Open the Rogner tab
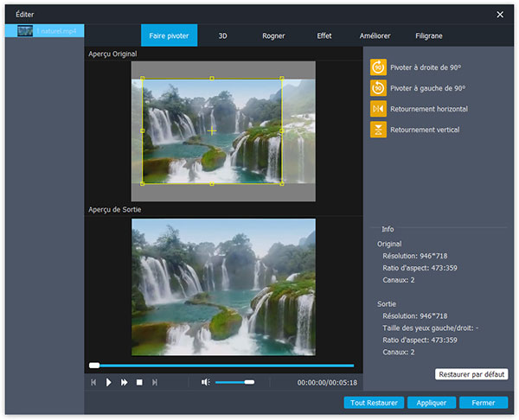This screenshot has height=420, width=519. [x=273, y=36]
